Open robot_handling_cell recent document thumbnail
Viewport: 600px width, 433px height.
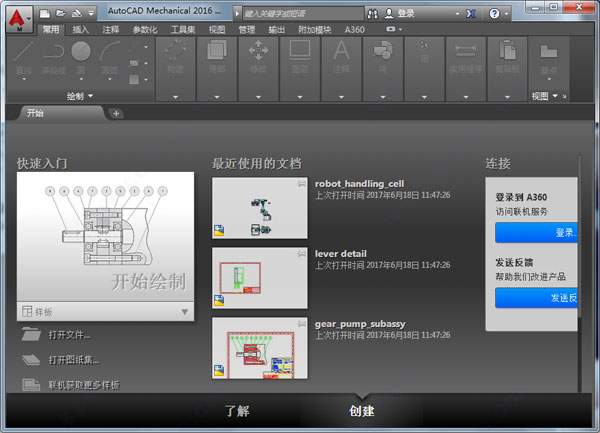pyautogui.click(x=259, y=208)
